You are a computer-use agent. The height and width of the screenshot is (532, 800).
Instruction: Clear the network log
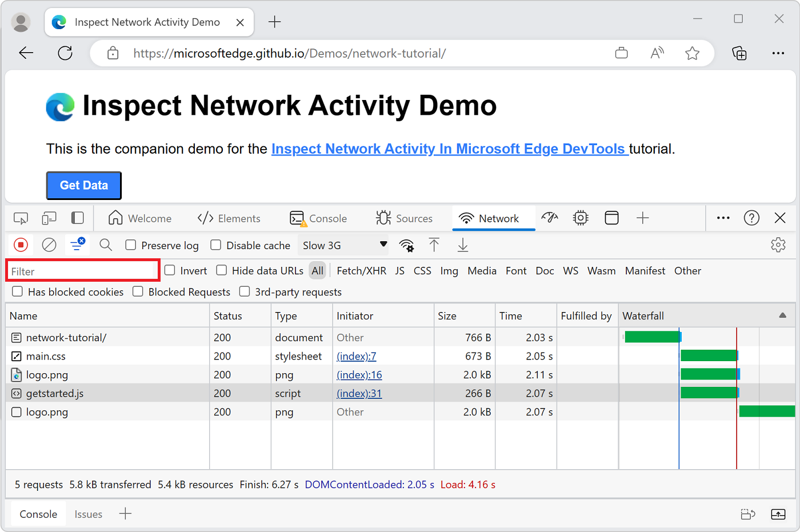click(x=49, y=245)
